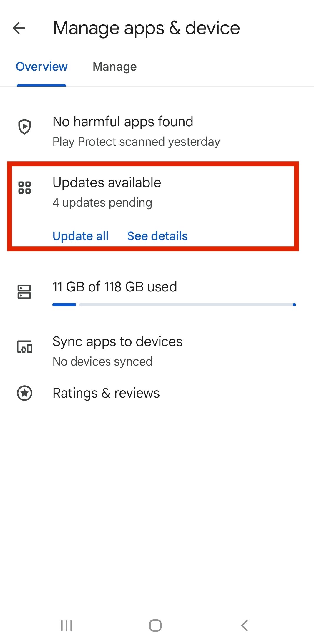Viewport: 314px width, 644px height.
Task: Open the Updates available section
Action: pyautogui.click(x=107, y=182)
